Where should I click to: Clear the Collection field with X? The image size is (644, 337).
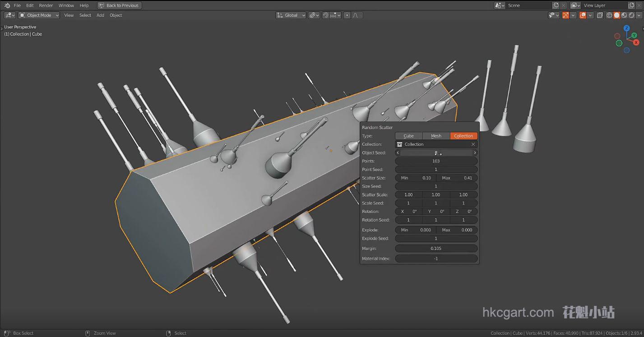coord(473,144)
